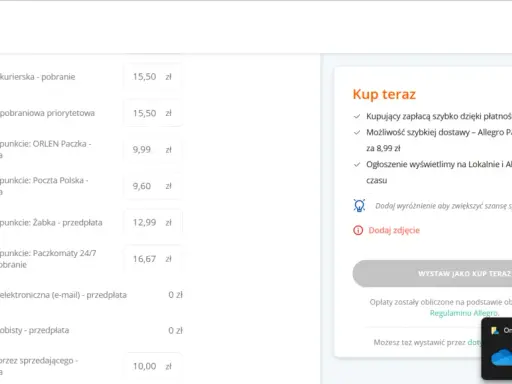
Task: Edit the Żabka przedpłata price 12,99
Action: click(153, 222)
